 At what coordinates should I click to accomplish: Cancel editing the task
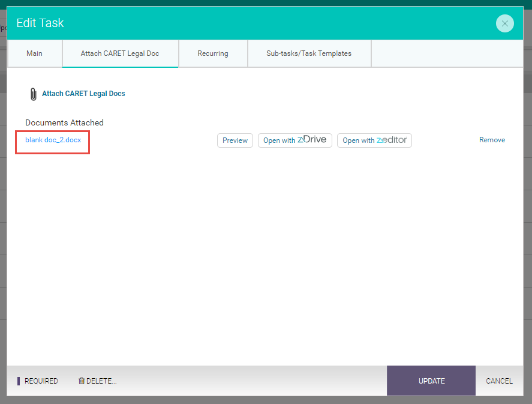coord(500,381)
